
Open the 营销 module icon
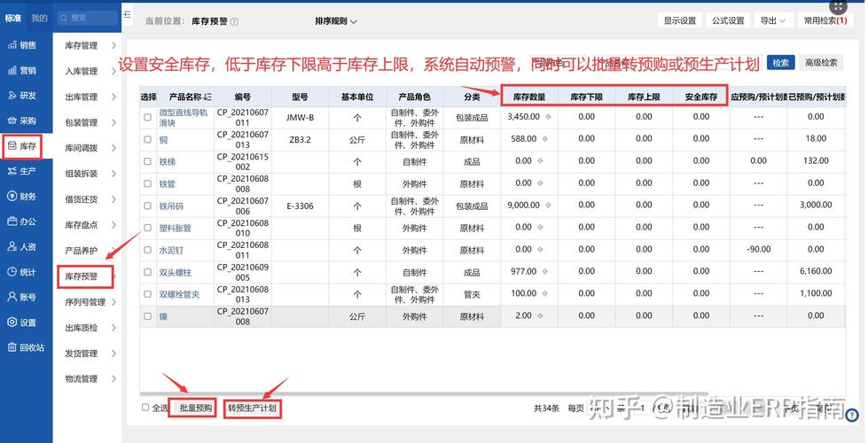point(12,70)
